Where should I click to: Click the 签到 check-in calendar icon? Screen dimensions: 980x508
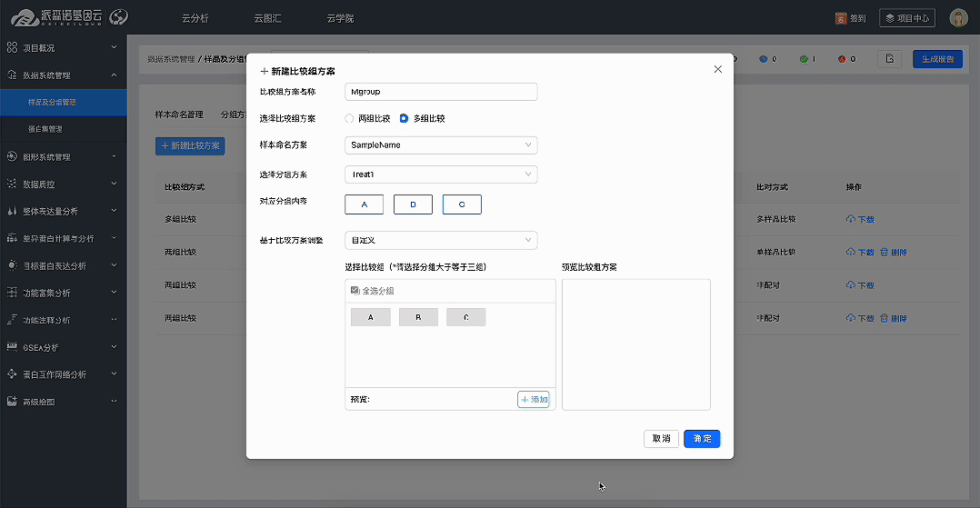coord(842,18)
